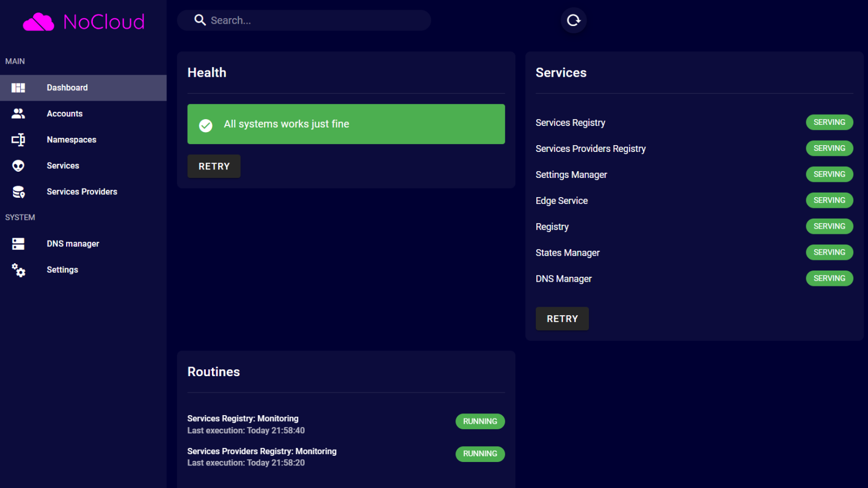Screen dimensions: 868x488
Task: Select Services Providers in the sidebar
Action: (x=81, y=191)
